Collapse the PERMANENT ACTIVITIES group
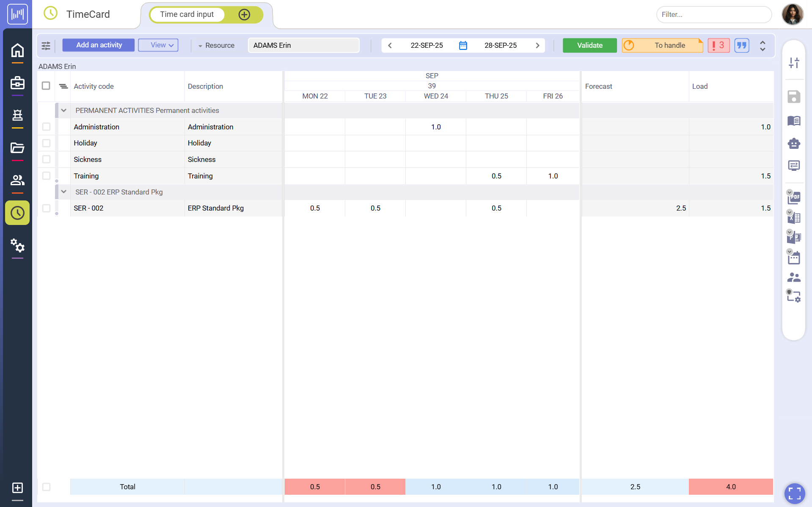812x507 pixels. point(63,110)
